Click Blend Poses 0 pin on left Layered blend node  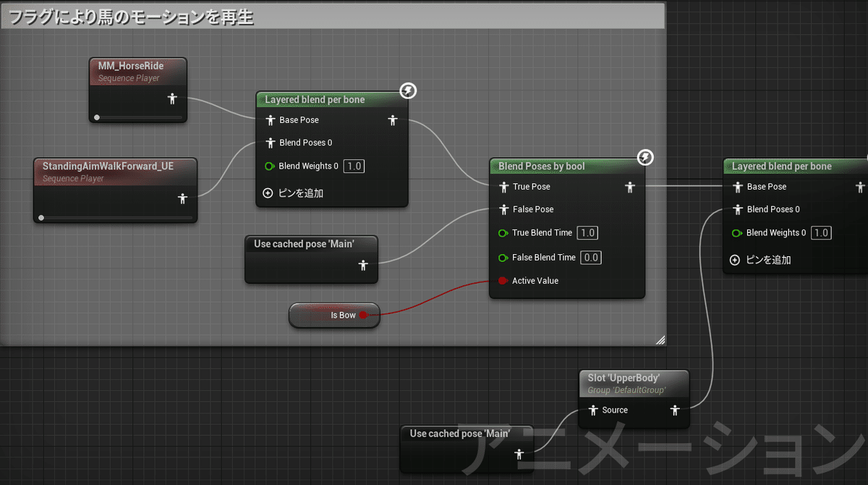[x=270, y=143]
